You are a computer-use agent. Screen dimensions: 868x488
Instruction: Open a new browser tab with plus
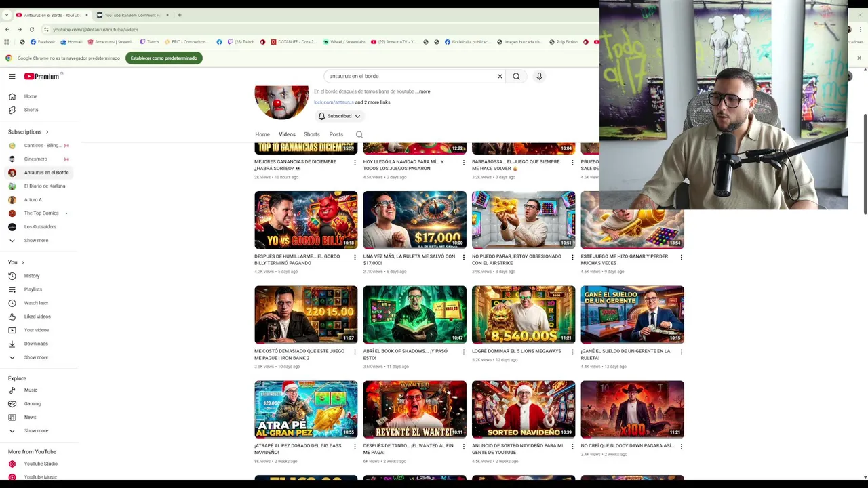coord(180,15)
